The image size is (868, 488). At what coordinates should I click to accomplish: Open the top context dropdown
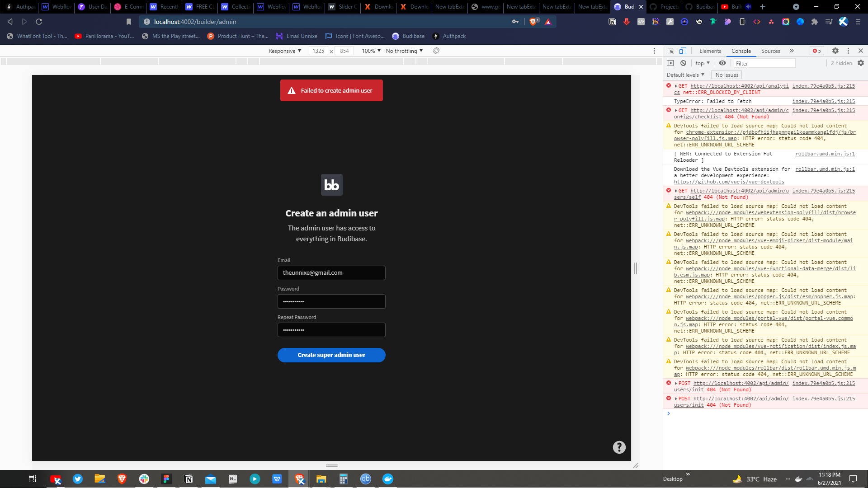tap(703, 63)
